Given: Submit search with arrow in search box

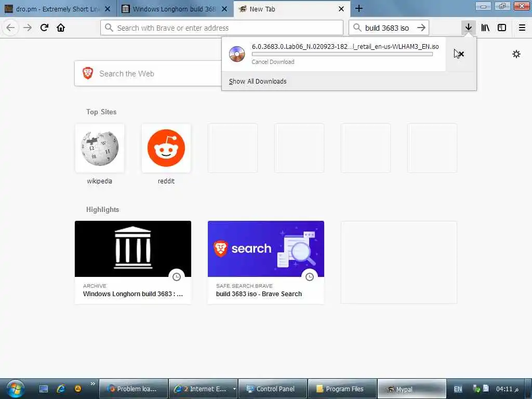Looking at the screenshot, I should 421,28.
